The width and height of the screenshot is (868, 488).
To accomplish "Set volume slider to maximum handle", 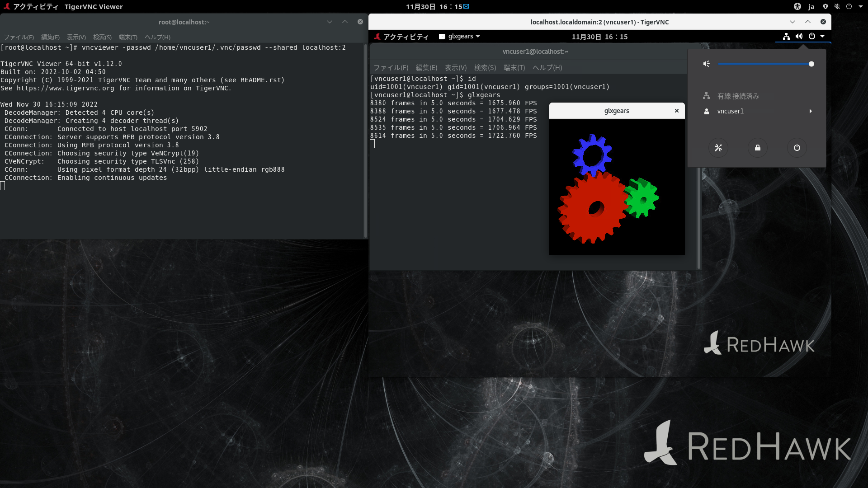I will coord(811,64).
